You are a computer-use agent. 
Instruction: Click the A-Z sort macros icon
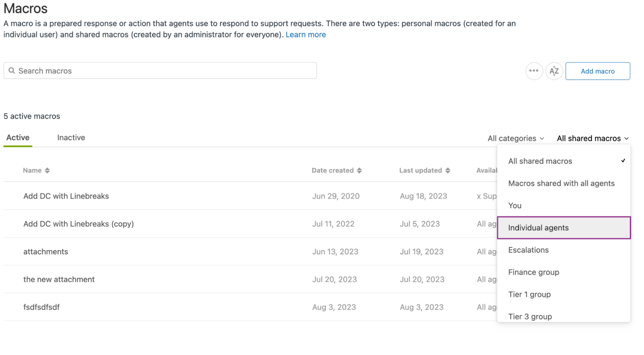[x=554, y=71]
